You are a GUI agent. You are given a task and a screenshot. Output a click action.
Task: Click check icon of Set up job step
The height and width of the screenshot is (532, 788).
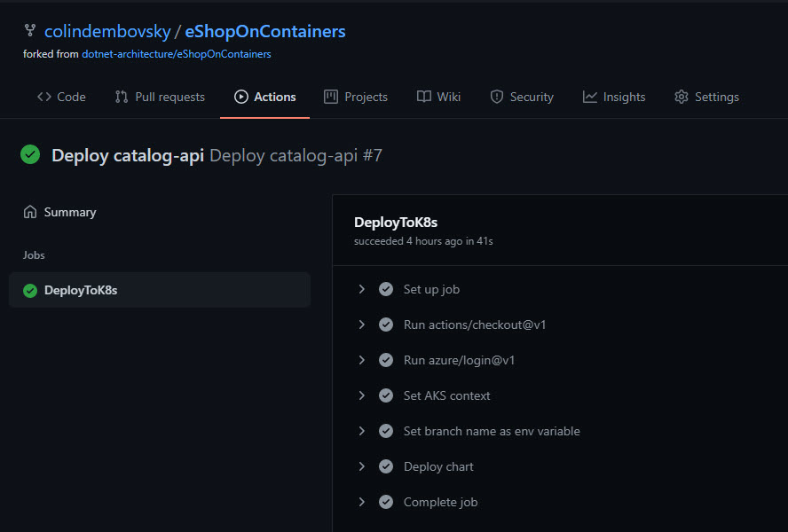click(386, 289)
